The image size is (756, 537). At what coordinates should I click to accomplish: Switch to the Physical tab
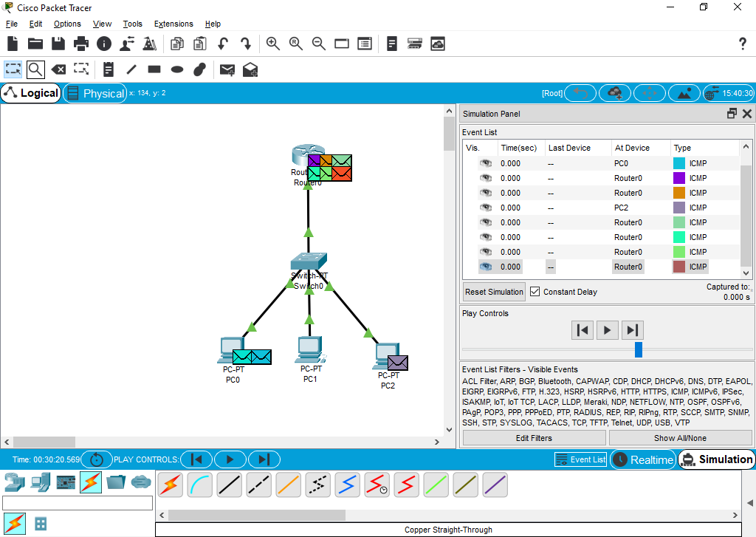click(x=95, y=93)
